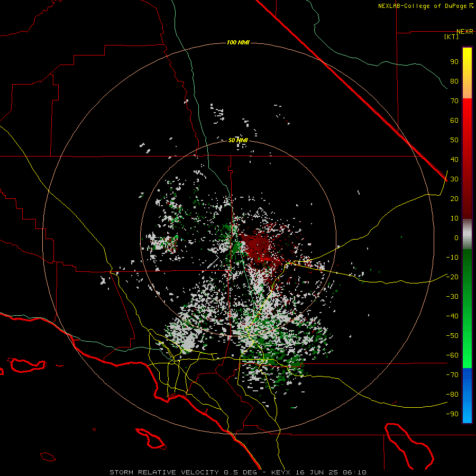Click the 06:10 timestamp in the caption

point(354,472)
